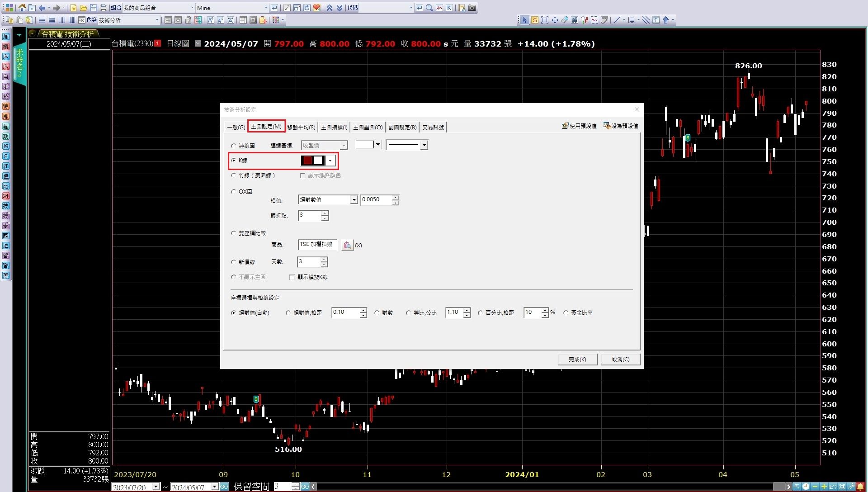Select the 新價線 radio button
The image size is (868, 492).
[x=234, y=262]
